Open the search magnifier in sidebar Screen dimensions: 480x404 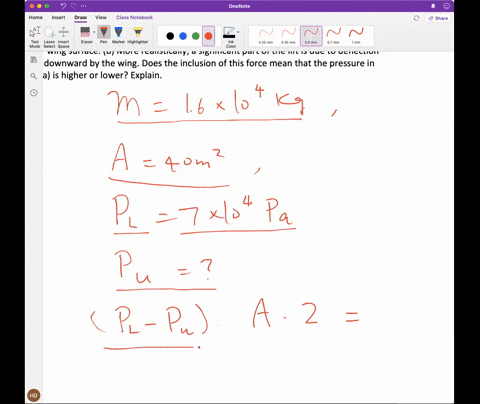pos(33,76)
